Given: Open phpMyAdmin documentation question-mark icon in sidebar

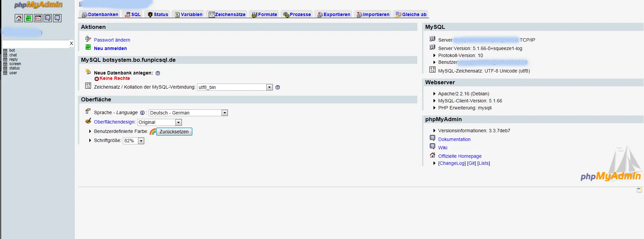Looking at the screenshot, I should pyautogui.click(x=48, y=18).
